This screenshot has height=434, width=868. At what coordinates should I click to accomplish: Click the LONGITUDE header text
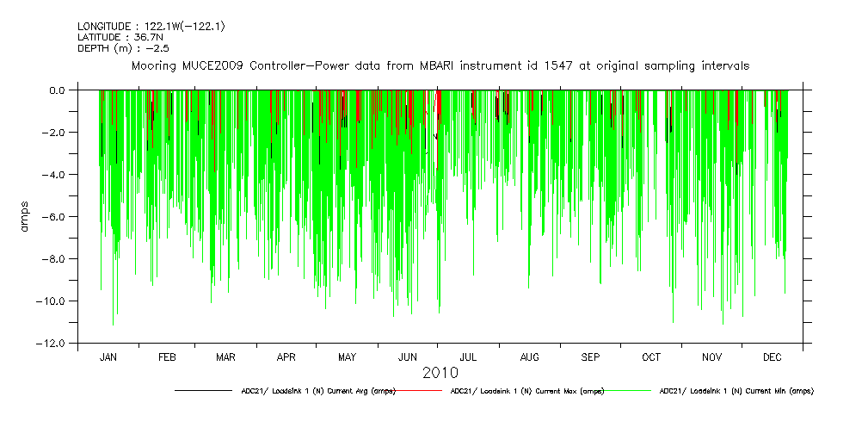(x=151, y=28)
